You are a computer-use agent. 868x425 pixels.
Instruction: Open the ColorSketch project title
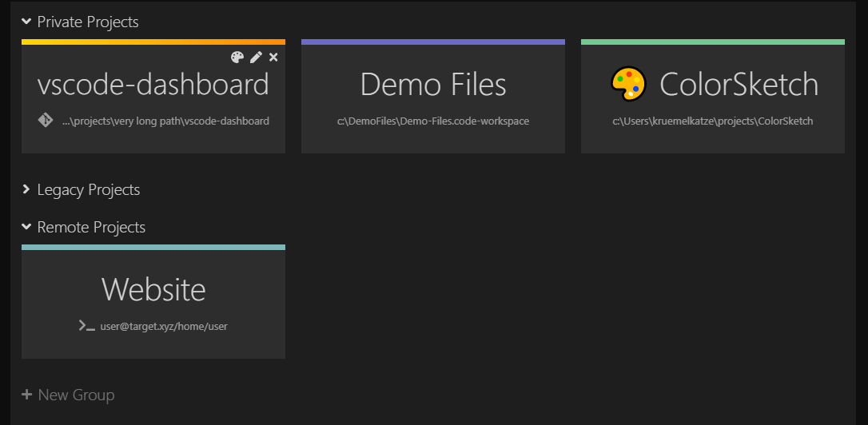point(739,85)
